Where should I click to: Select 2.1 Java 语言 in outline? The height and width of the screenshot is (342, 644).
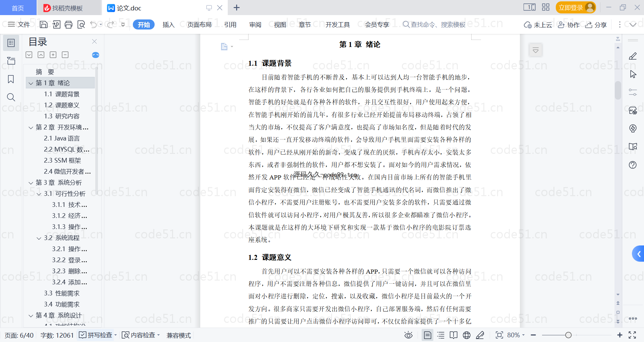pyautogui.click(x=62, y=138)
